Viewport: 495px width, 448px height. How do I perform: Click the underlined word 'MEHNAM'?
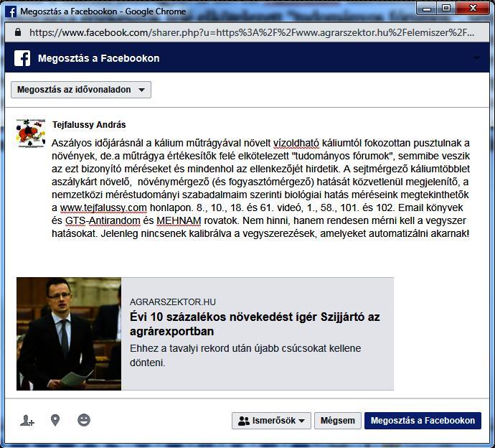(179, 220)
